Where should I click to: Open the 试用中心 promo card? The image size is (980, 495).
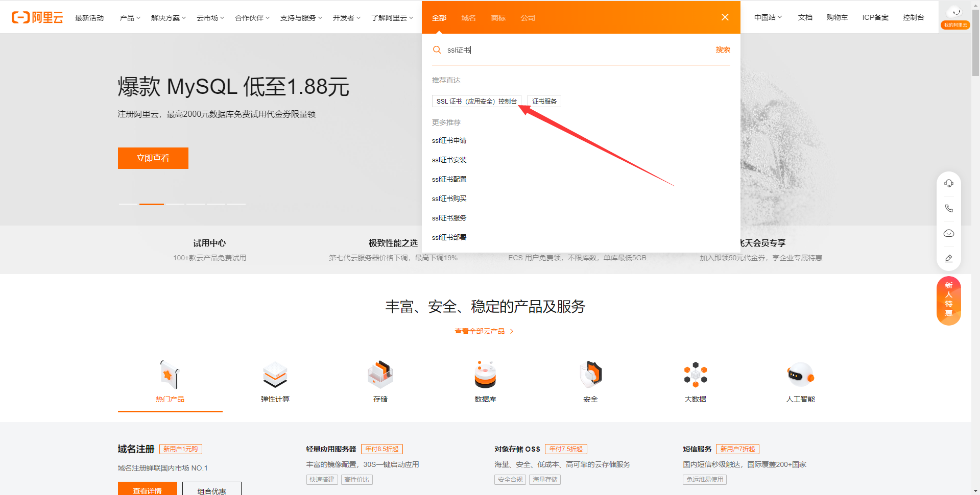pos(209,250)
